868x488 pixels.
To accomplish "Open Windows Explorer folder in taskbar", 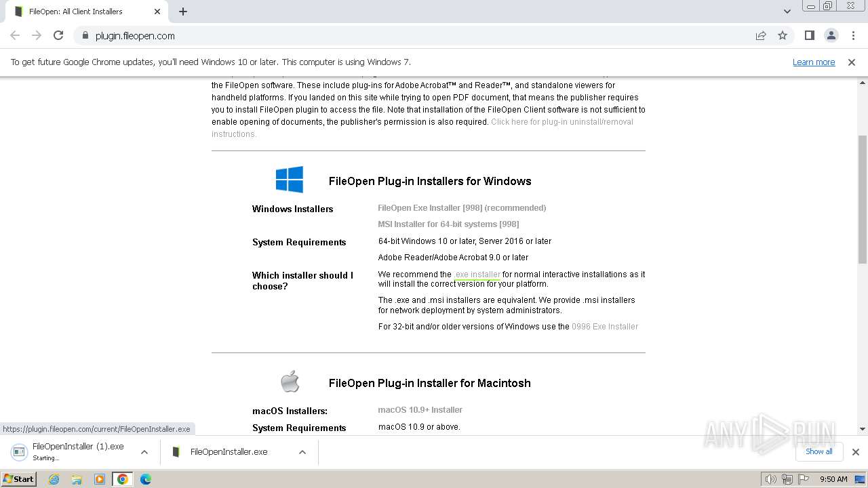I will (x=77, y=479).
